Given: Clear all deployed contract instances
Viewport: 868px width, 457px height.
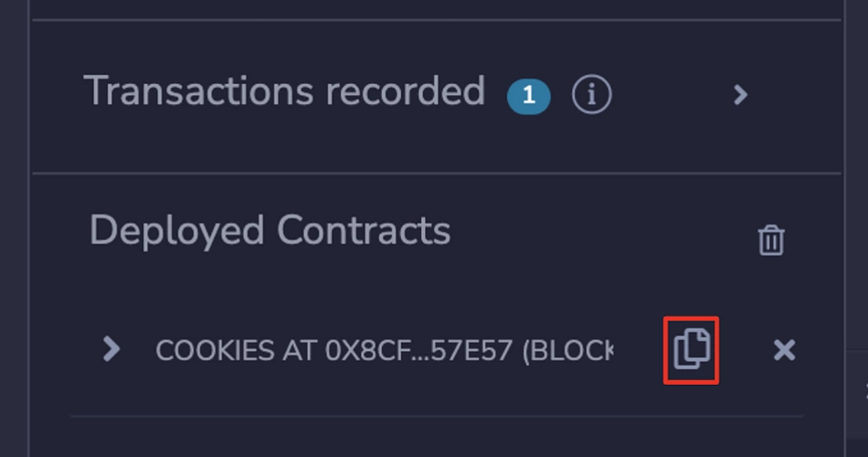Looking at the screenshot, I should pyautogui.click(x=771, y=239).
